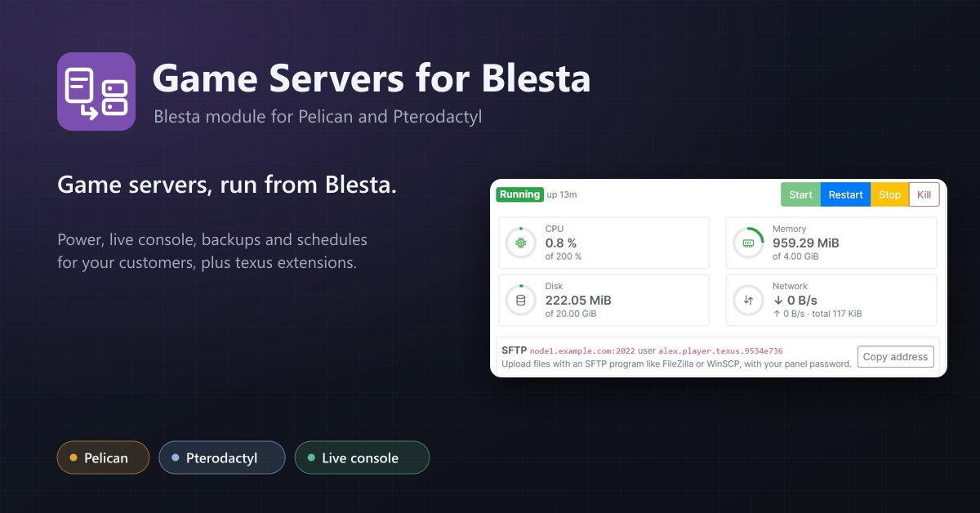980x513 pixels.
Task: Click the 'of 200 %' CPU limit
Action: click(563, 256)
